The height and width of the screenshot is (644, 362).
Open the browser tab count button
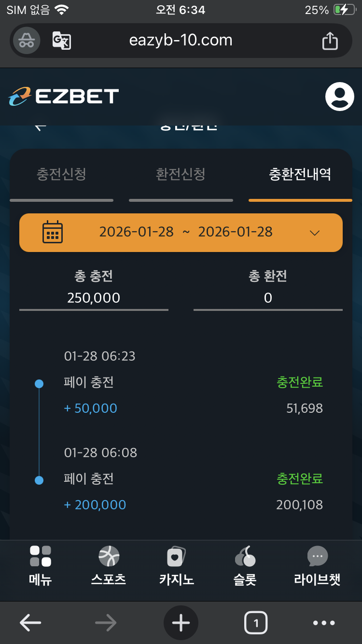pyautogui.click(x=256, y=623)
